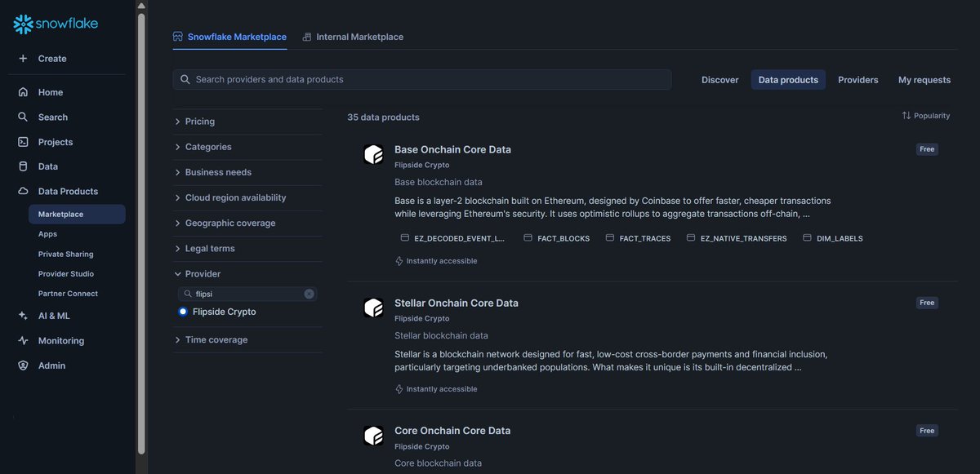Expand the Time coverage filter
This screenshot has width=980, height=474.
click(247, 340)
